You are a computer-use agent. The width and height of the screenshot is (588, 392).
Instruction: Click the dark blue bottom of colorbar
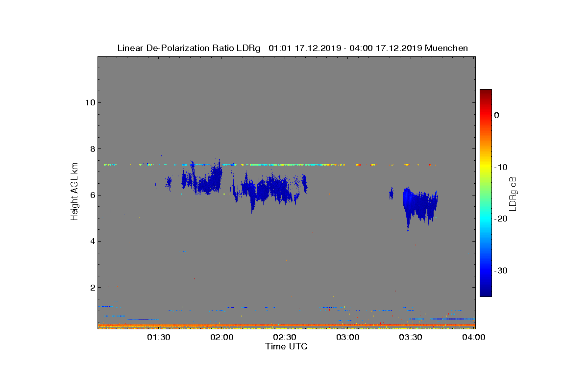486,293
